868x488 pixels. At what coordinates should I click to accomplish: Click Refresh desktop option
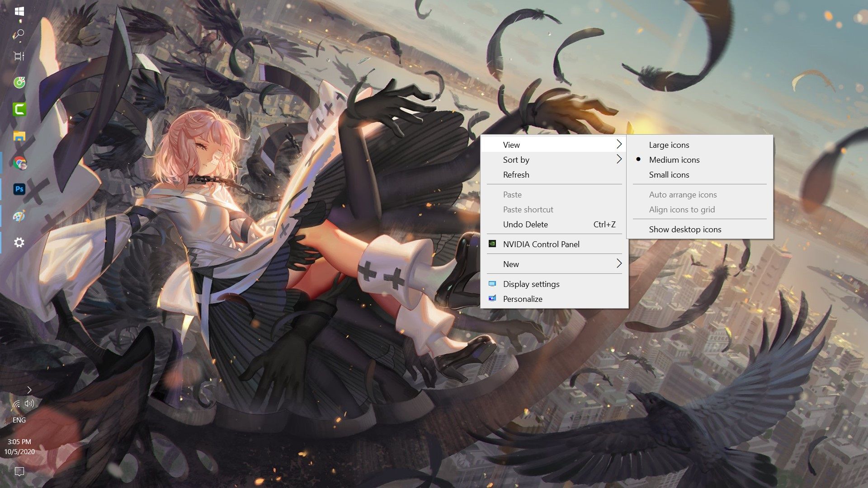click(516, 174)
